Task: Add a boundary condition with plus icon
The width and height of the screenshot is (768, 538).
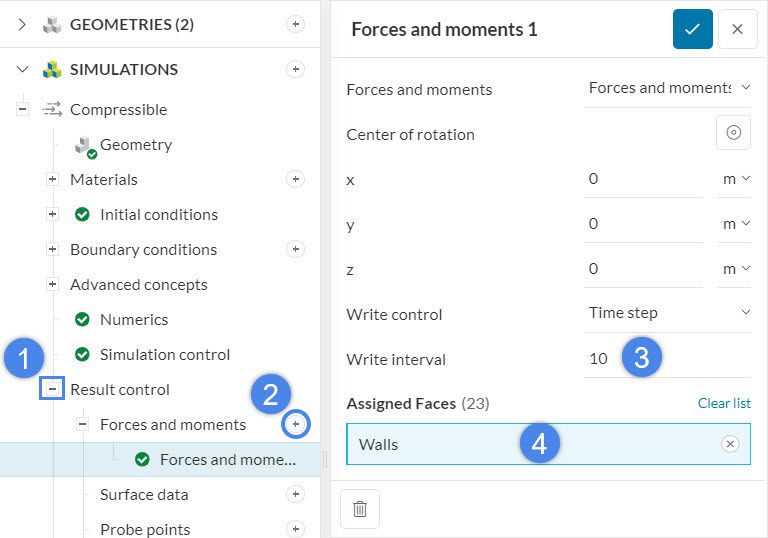Action: click(x=295, y=249)
